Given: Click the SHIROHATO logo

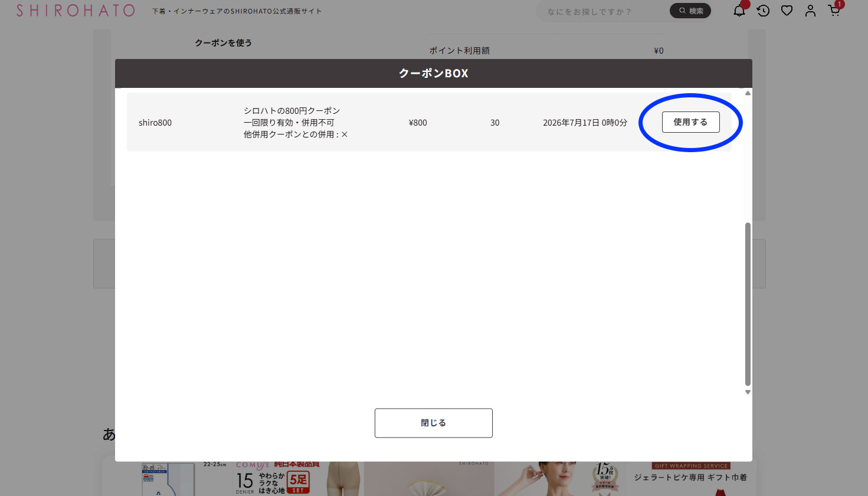Looking at the screenshot, I should [76, 11].
